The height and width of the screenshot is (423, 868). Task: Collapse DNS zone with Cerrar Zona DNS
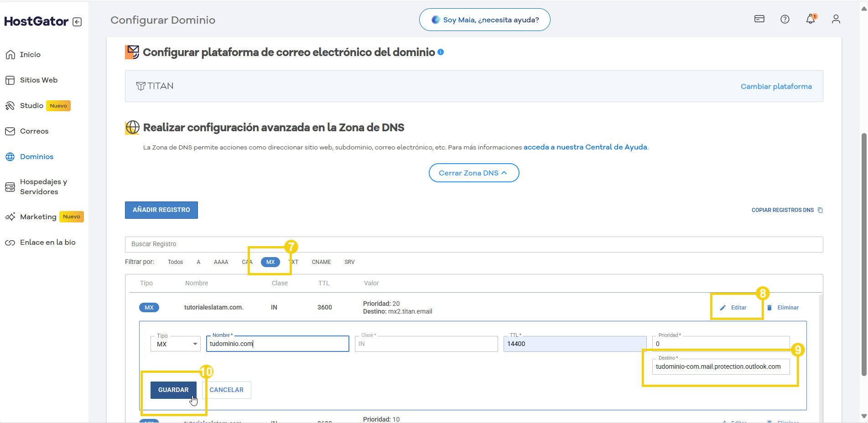click(x=473, y=173)
